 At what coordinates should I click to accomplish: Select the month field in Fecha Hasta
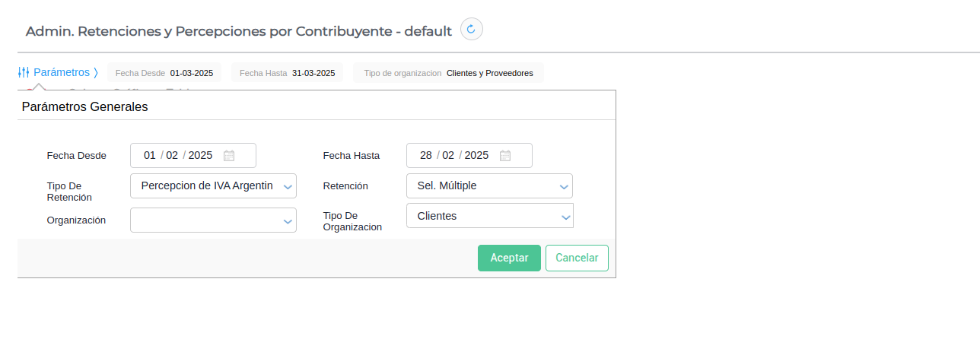[448, 155]
